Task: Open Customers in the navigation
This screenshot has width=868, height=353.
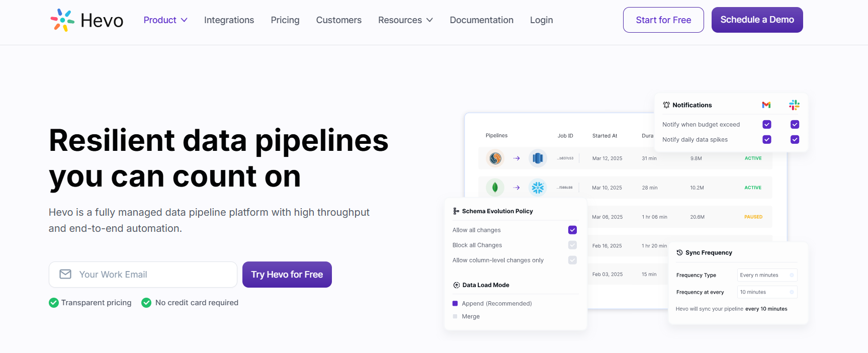Action: pos(339,20)
